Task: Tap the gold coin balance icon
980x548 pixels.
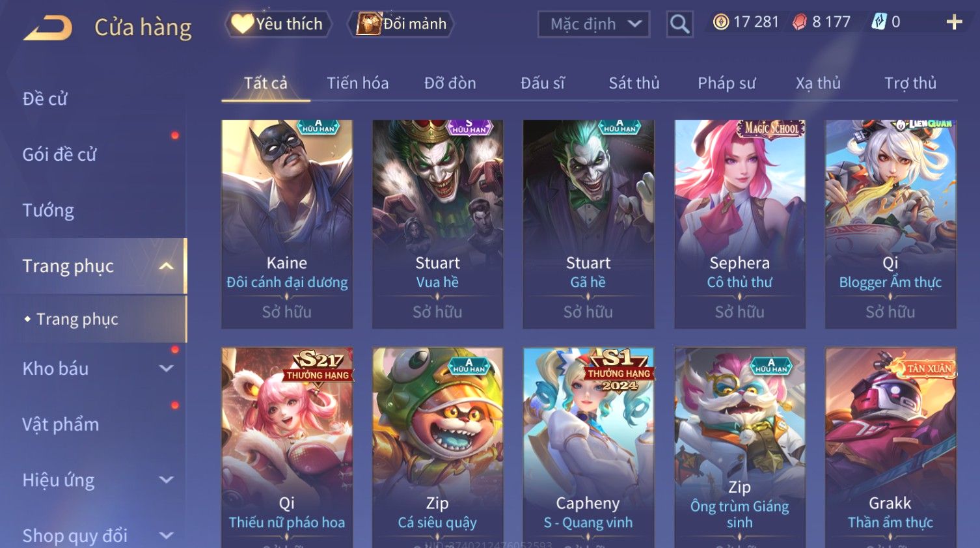Action: 721,22
